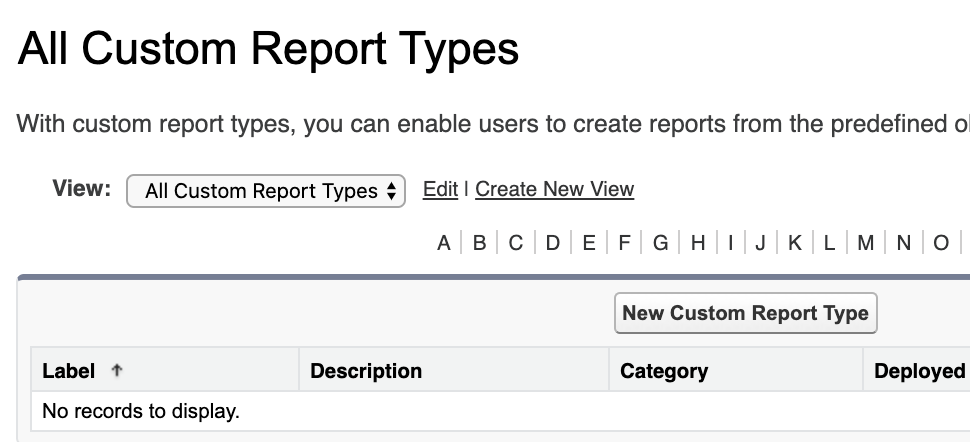Filter records by letter B

point(479,243)
